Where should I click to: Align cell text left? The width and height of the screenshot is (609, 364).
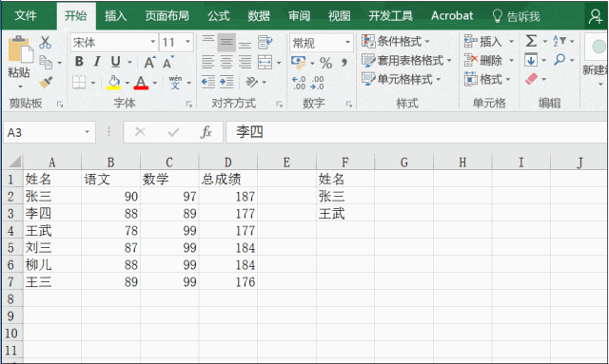pyautogui.click(x=207, y=62)
